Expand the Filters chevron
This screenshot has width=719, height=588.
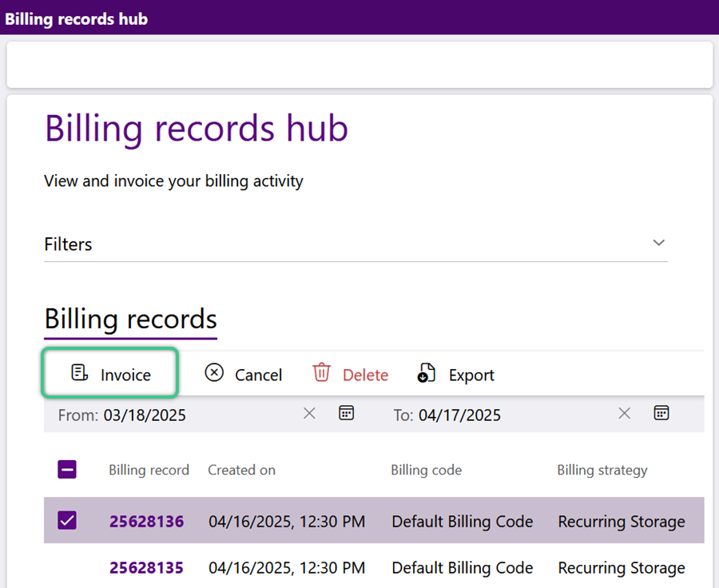(x=659, y=243)
